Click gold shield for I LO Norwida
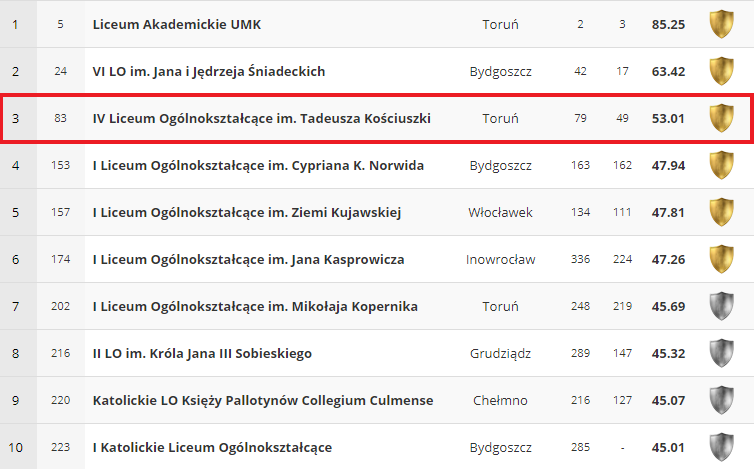 coord(721,165)
